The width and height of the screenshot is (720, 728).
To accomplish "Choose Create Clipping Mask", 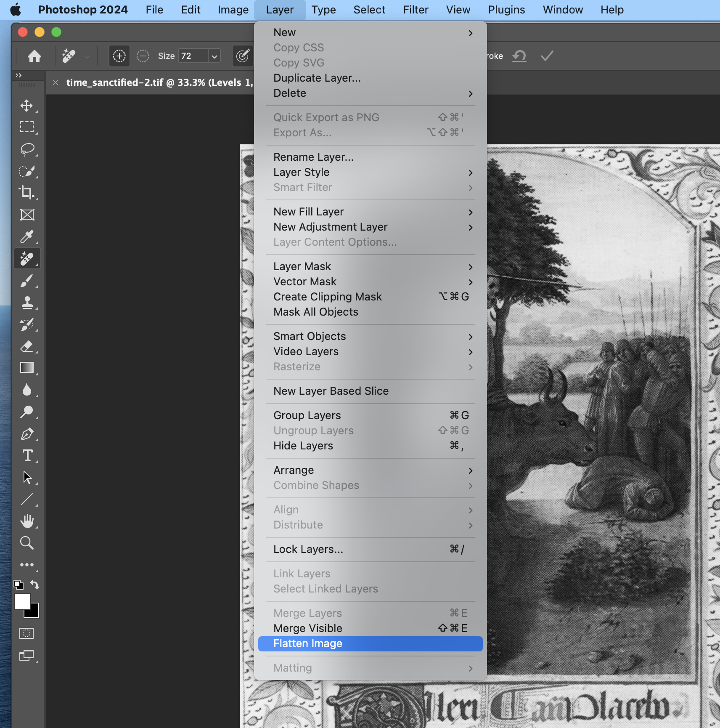I will [370, 297].
